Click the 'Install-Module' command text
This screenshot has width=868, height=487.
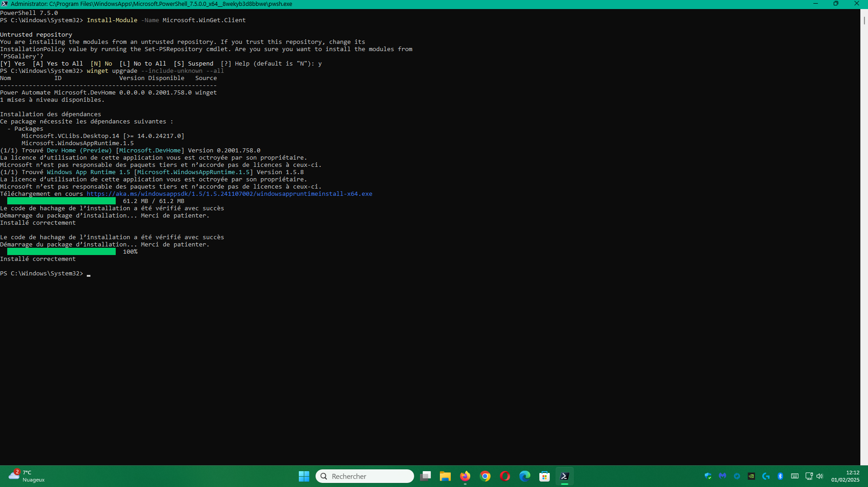click(112, 20)
